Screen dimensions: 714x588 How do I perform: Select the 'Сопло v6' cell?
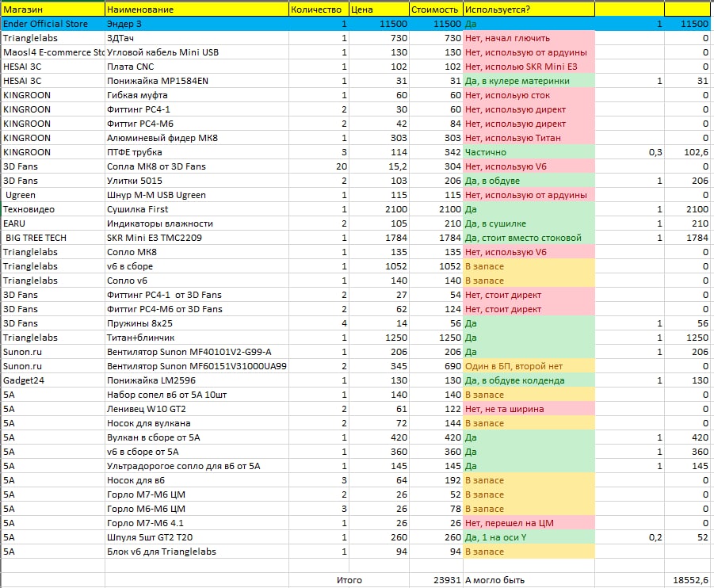pos(197,281)
